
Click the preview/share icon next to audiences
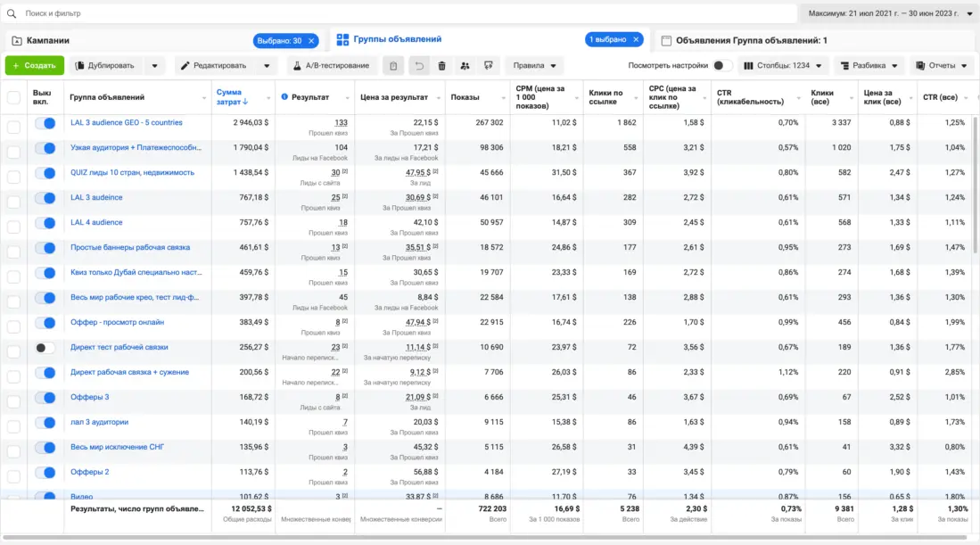click(488, 66)
